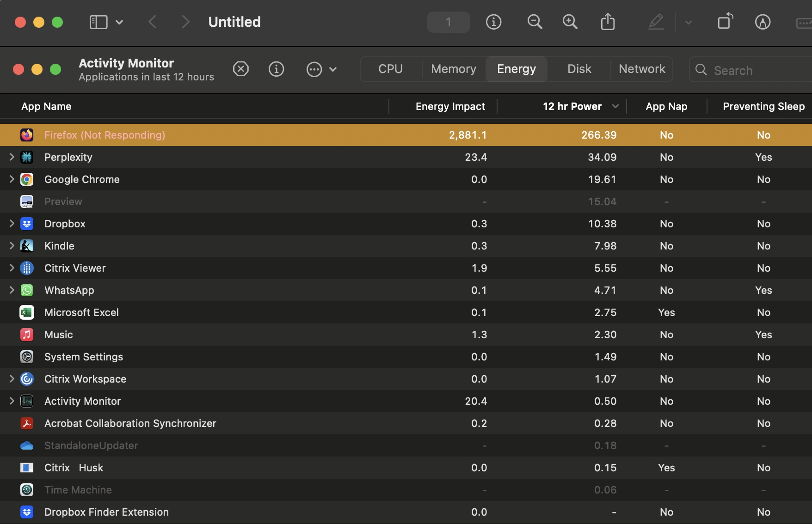The height and width of the screenshot is (524, 812).
Task: Click the Activity Monitor Search field
Action: pos(751,70)
